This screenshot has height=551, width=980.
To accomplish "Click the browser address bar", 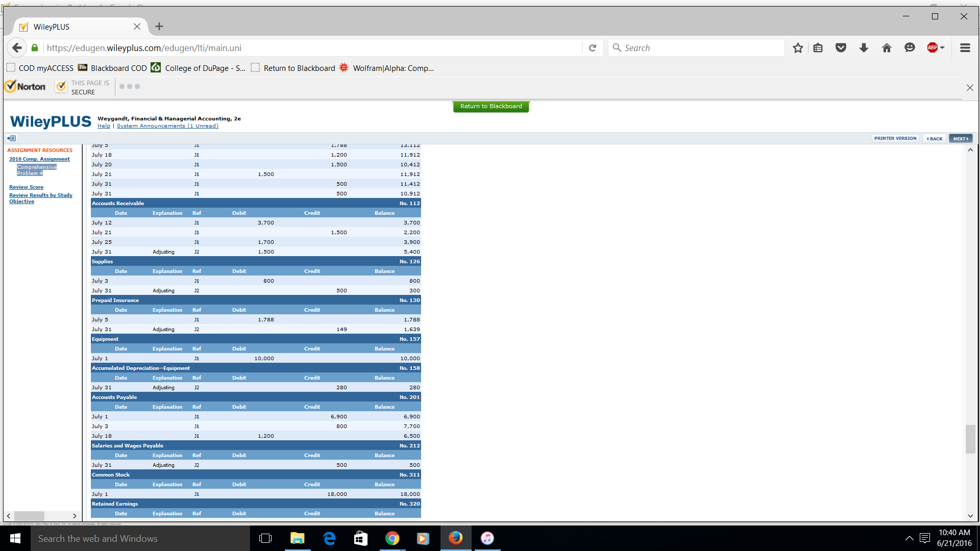I will (x=312, y=48).
